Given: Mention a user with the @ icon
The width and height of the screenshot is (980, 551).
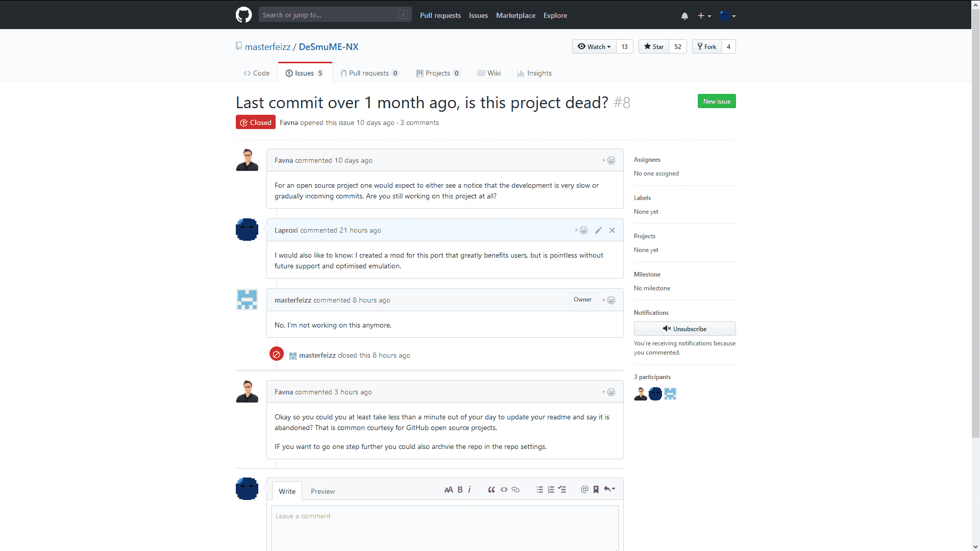Looking at the screenshot, I should click(x=584, y=490).
